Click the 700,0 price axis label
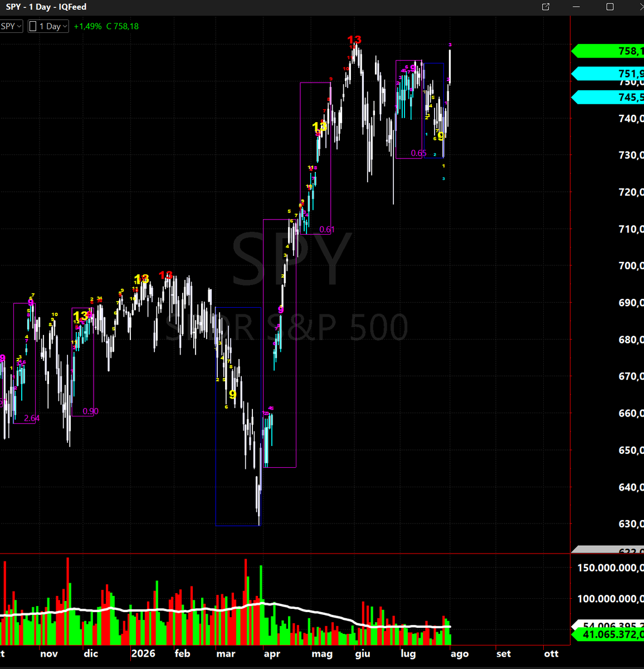This screenshot has width=644, height=669. pyautogui.click(x=631, y=265)
